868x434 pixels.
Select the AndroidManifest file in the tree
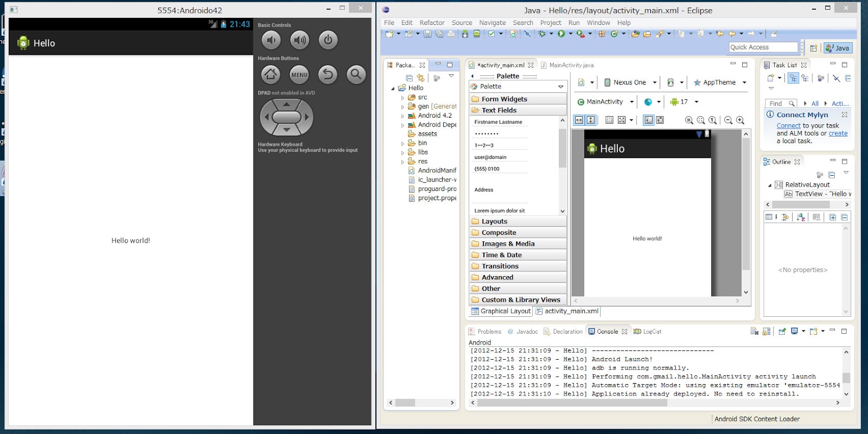[432, 170]
